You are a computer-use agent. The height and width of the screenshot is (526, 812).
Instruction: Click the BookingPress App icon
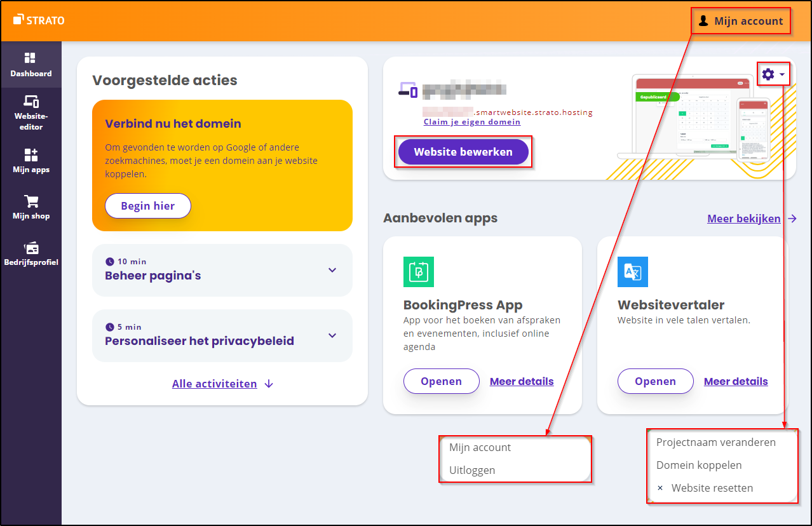[x=418, y=272]
